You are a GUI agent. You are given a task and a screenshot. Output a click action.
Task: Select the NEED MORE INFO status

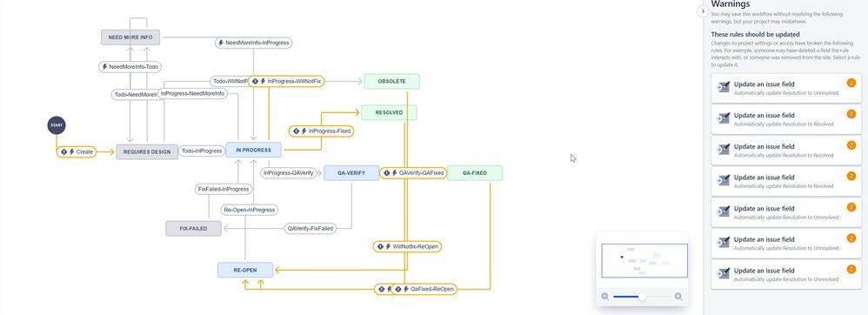(130, 37)
